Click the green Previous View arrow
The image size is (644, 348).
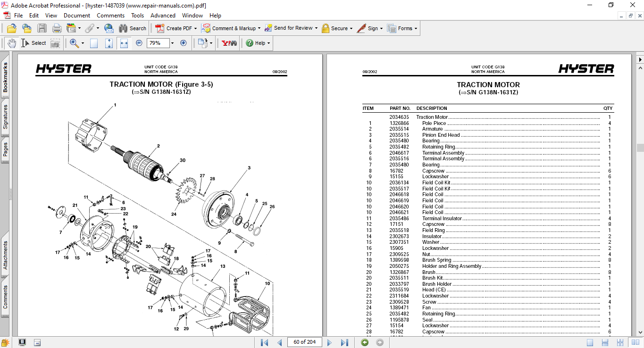click(x=365, y=342)
